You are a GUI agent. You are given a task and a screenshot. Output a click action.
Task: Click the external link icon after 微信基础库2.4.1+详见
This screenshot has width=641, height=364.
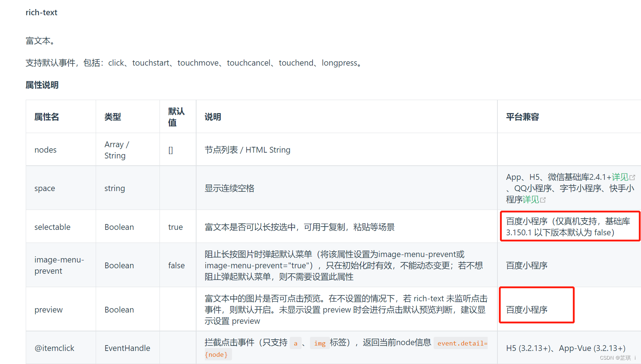pos(632,177)
